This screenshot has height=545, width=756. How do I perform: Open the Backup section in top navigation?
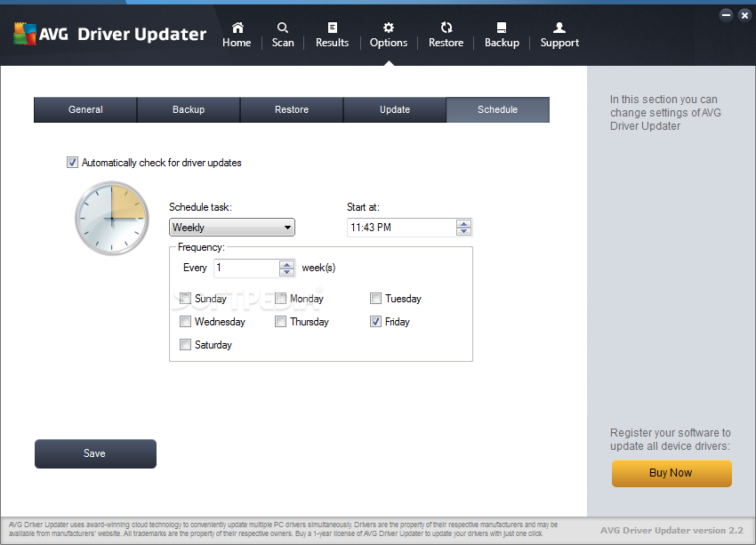click(502, 36)
